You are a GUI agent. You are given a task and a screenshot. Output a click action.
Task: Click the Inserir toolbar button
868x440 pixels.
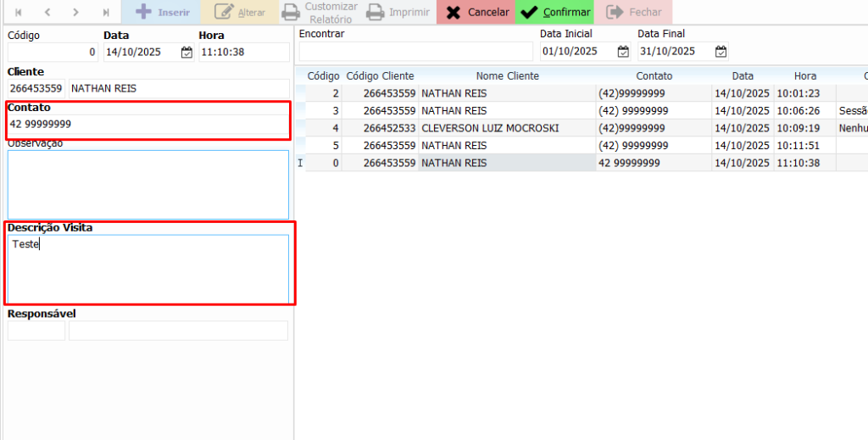(x=162, y=13)
